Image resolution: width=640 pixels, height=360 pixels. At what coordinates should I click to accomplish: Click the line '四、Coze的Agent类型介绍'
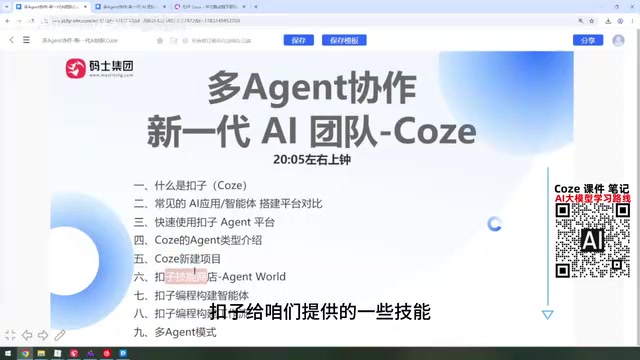click(x=198, y=240)
